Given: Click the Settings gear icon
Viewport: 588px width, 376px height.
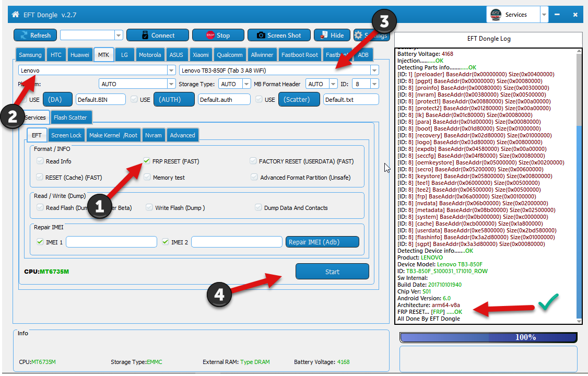Looking at the screenshot, I should pos(359,35).
